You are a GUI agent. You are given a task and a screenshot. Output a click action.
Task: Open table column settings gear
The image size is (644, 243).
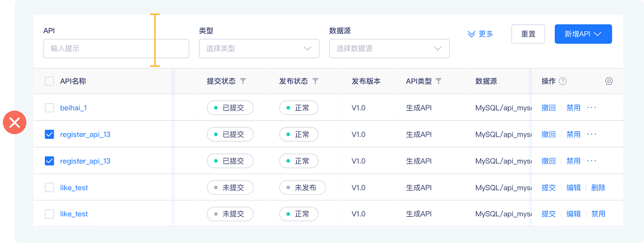tap(609, 81)
